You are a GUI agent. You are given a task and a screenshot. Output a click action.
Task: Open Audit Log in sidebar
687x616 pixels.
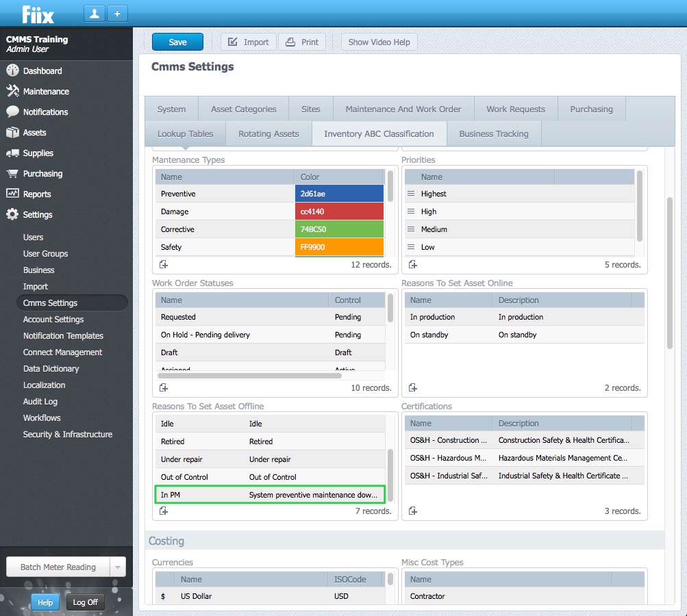(x=40, y=402)
